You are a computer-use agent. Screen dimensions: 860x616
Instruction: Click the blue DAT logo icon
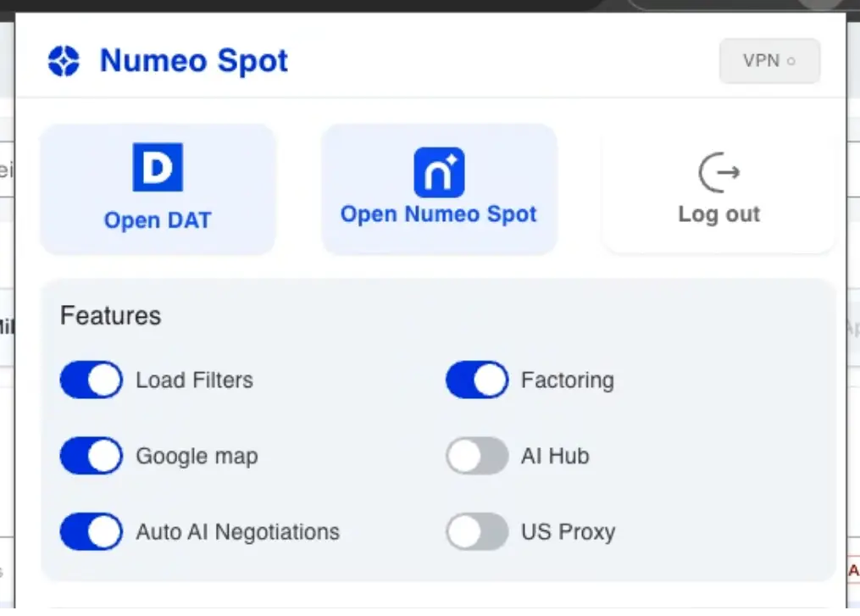point(158,167)
